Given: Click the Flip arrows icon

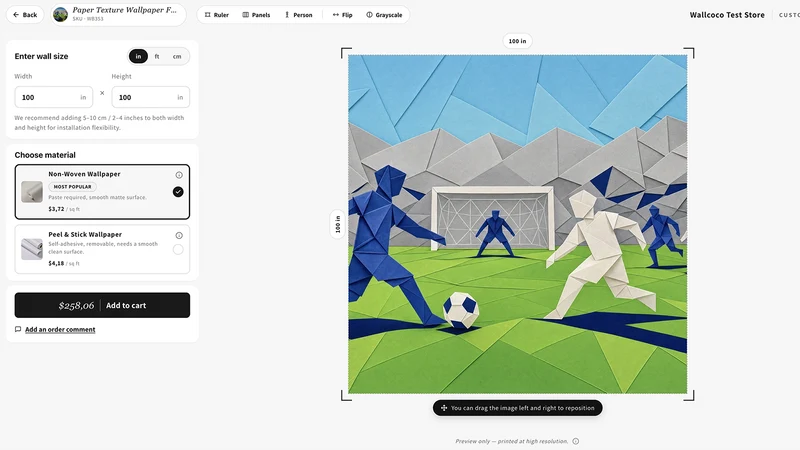Looking at the screenshot, I should click(x=336, y=15).
